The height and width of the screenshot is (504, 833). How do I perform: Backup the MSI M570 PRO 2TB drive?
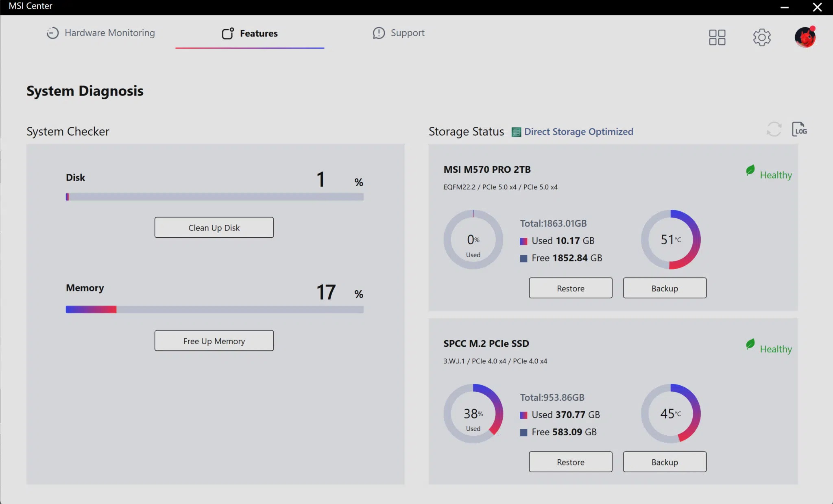[x=665, y=288]
